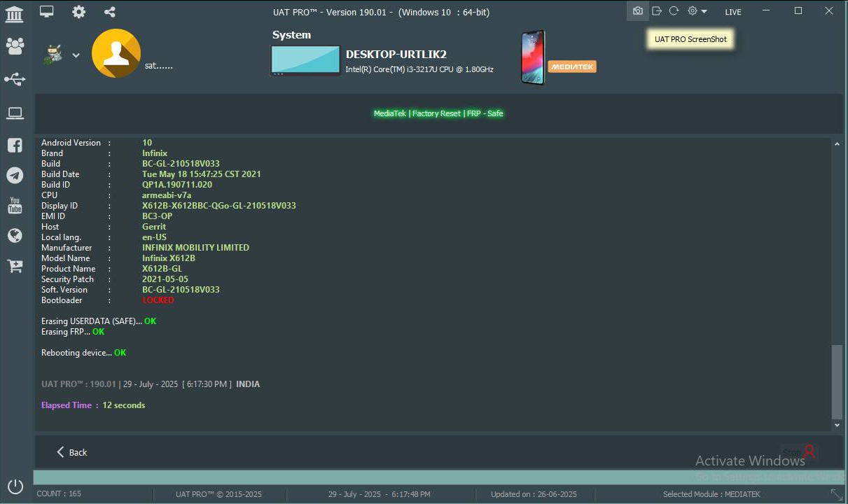Click the LIVE label in title bar
848x504 pixels.
(x=733, y=12)
